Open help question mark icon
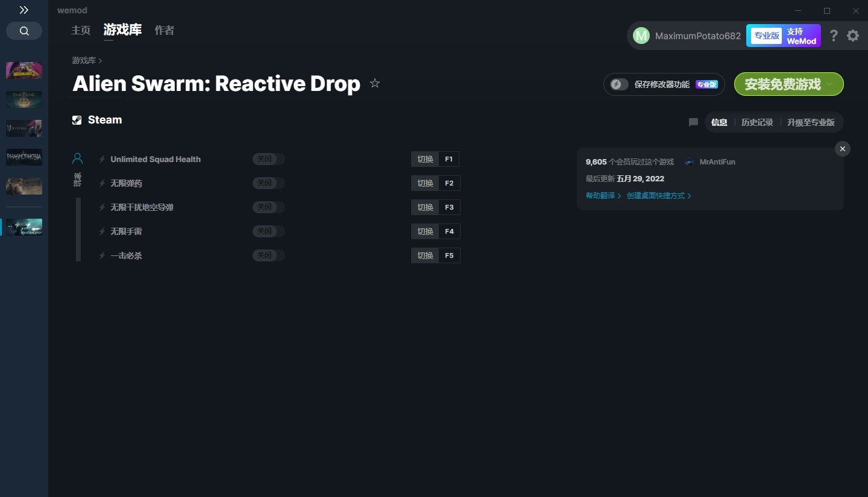This screenshot has height=497, width=868. pos(834,36)
